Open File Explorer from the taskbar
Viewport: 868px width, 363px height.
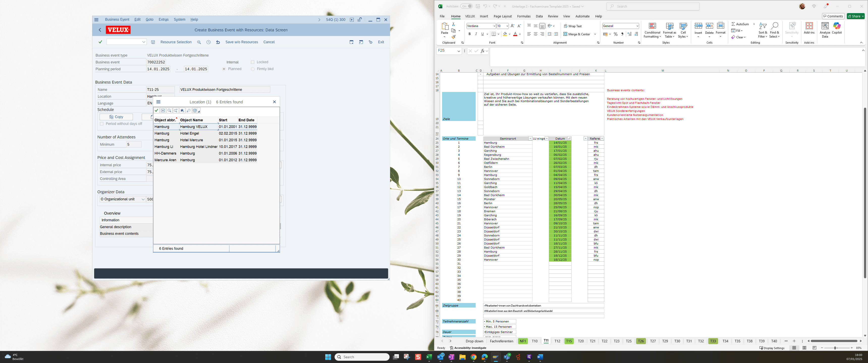(x=462, y=357)
